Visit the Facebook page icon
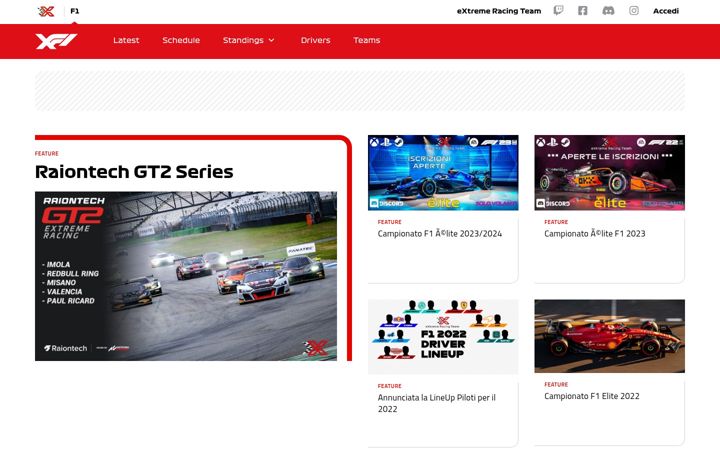 tap(583, 11)
